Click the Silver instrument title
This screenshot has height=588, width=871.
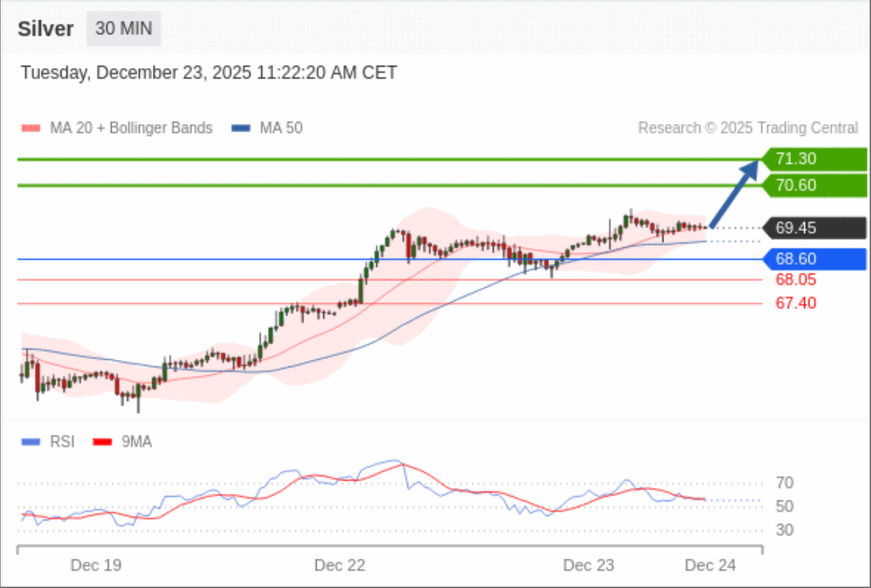point(45,29)
